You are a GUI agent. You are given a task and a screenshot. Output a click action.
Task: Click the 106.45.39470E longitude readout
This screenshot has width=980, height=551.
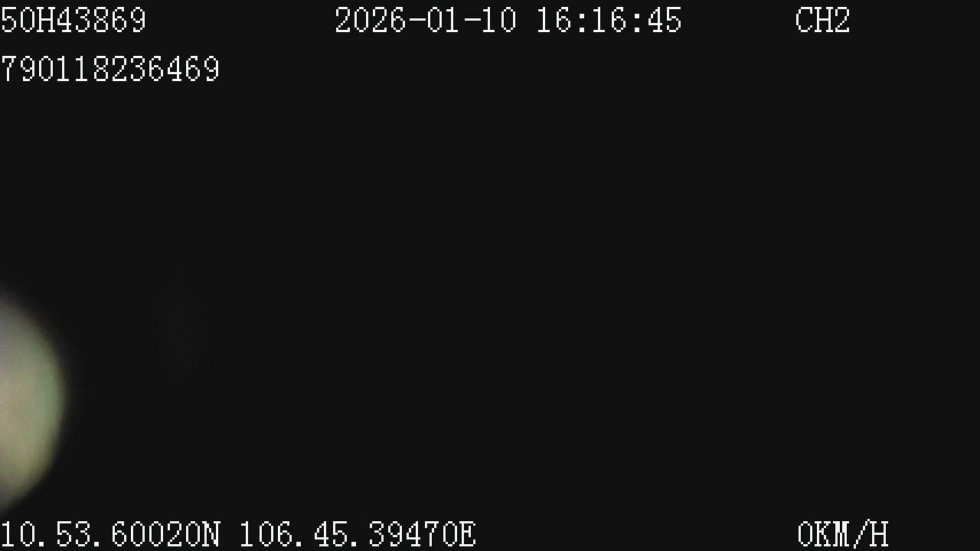click(x=358, y=534)
